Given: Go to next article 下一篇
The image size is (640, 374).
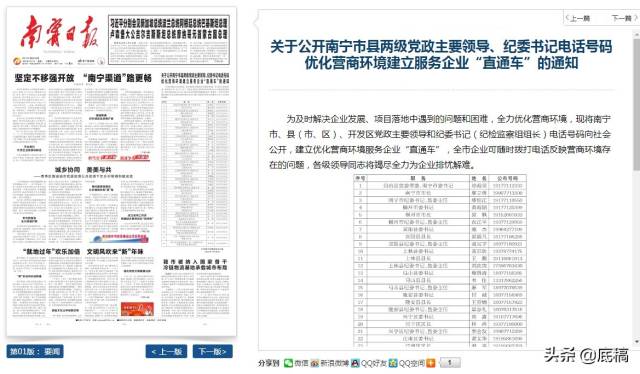Looking at the screenshot, I should (x=624, y=18).
